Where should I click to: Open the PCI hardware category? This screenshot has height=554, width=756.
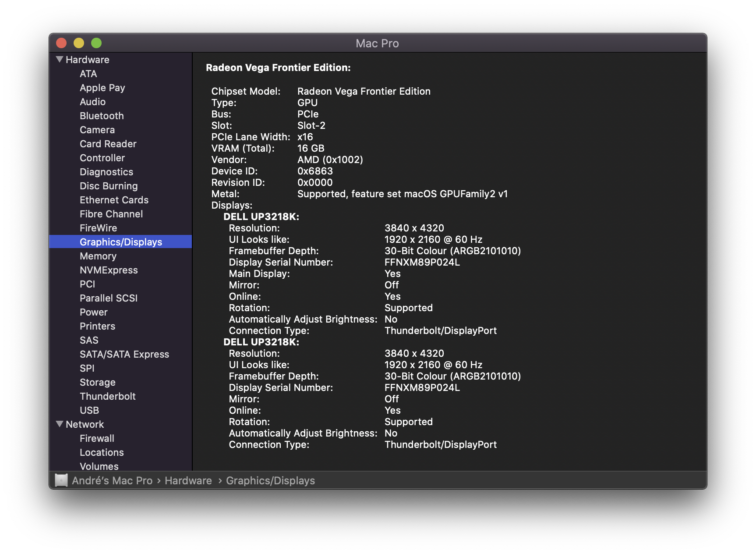click(87, 284)
